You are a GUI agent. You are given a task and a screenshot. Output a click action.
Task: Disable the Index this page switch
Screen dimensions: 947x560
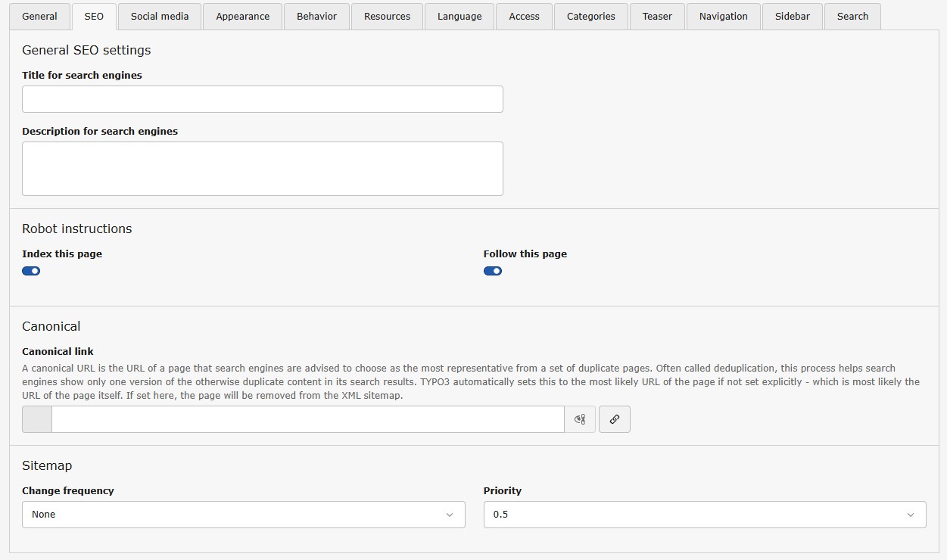(31, 271)
